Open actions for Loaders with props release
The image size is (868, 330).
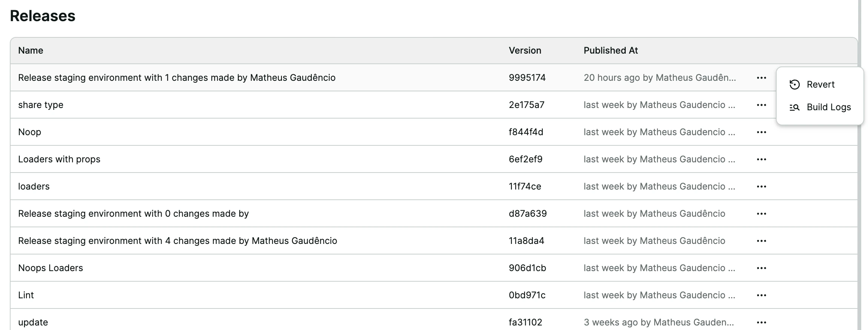click(x=761, y=159)
